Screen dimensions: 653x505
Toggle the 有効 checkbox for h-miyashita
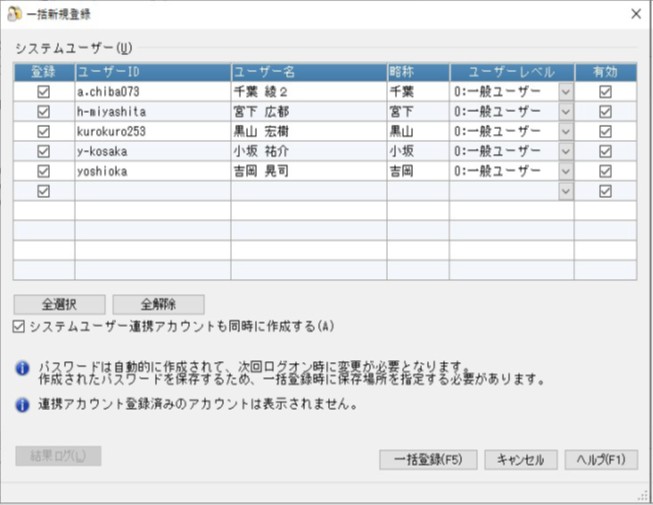(604, 111)
